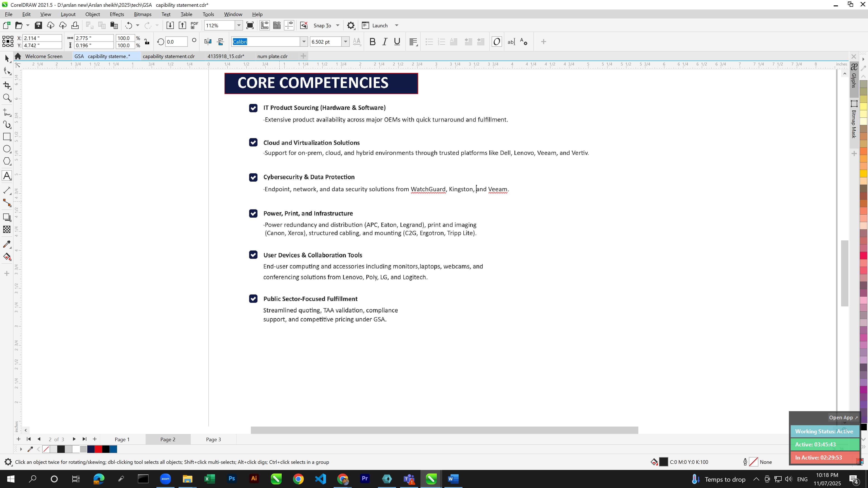This screenshot has height=488, width=868.
Task: Open the Options gear icon
Action: tap(351, 26)
